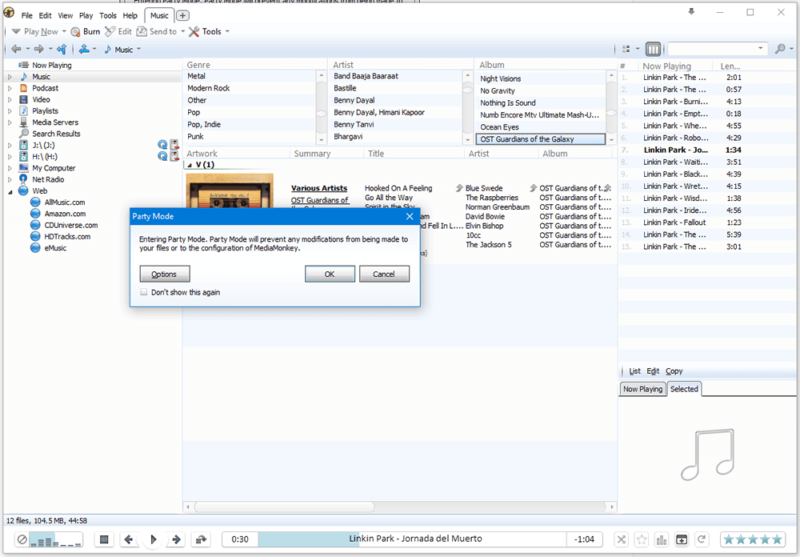Open the Send to dropdown arrow

183,32
